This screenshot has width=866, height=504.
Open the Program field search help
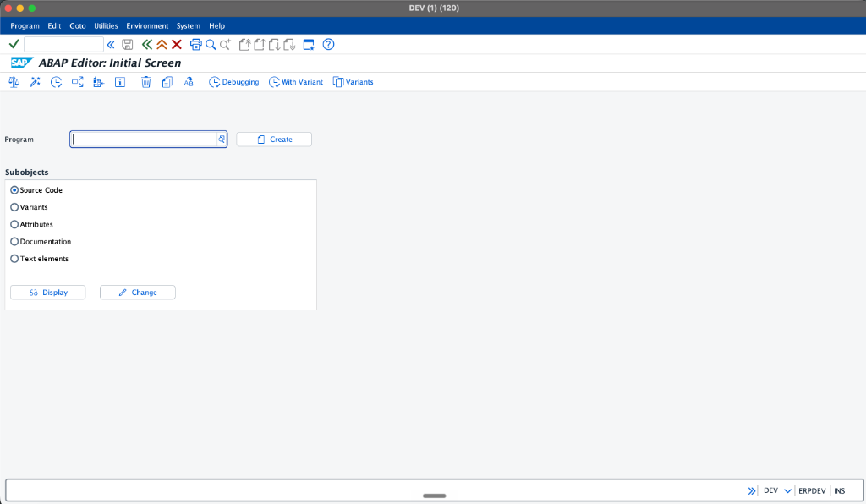pos(222,140)
